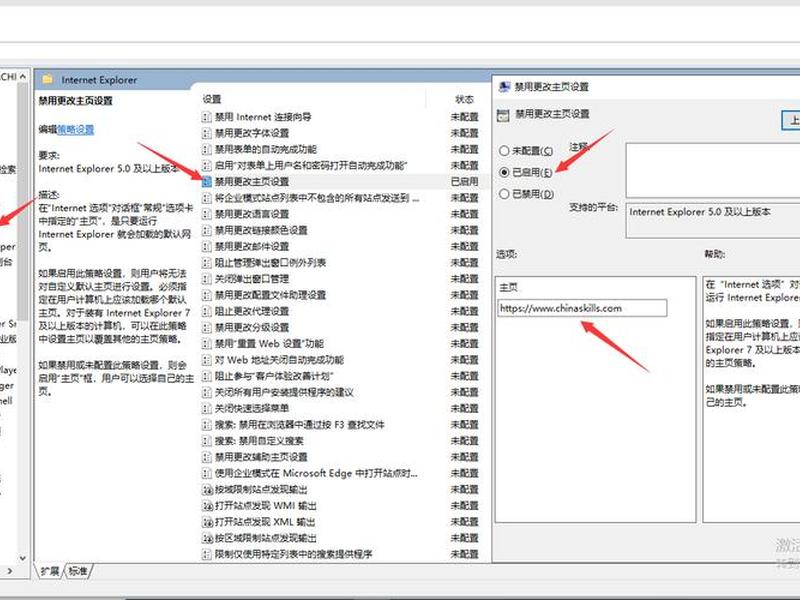
Task: Click the policy icon for 按区域限制站点发现输出
Action: tap(207, 538)
